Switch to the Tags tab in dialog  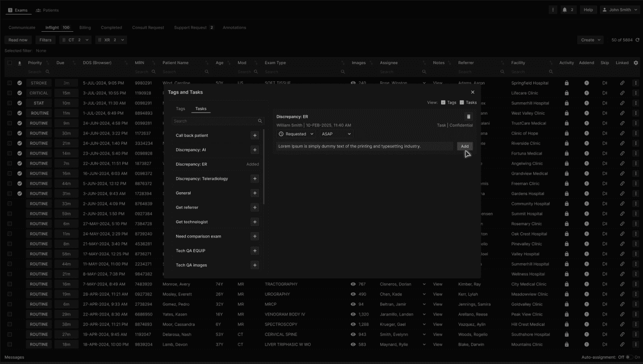[180, 109]
